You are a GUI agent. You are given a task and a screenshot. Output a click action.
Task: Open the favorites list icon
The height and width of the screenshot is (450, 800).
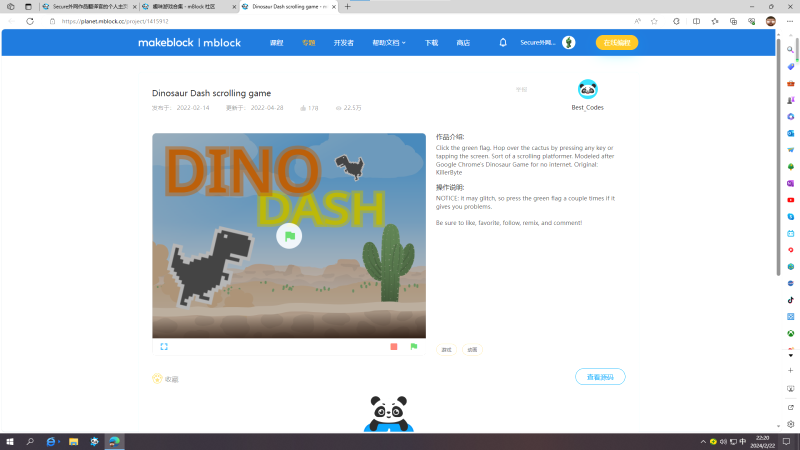[715, 21]
